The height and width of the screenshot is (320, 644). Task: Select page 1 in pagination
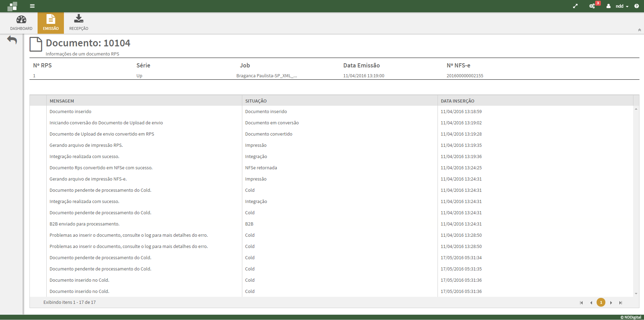601,302
